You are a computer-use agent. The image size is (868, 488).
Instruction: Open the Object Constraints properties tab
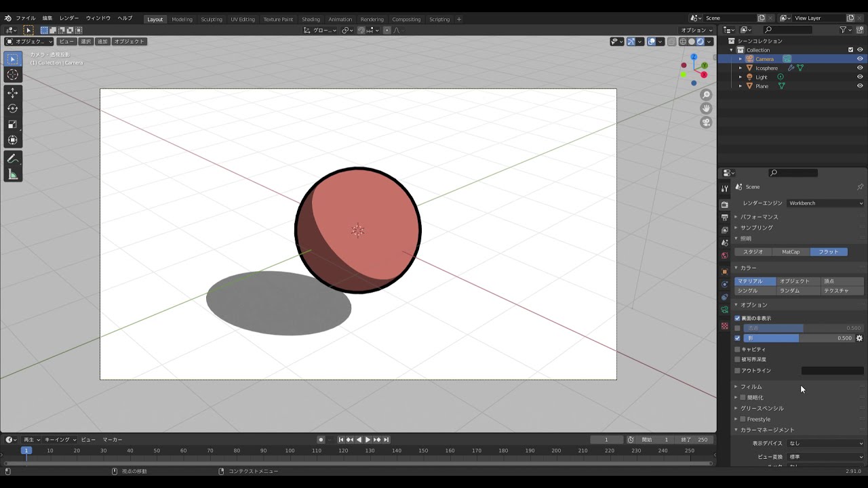(724, 297)
